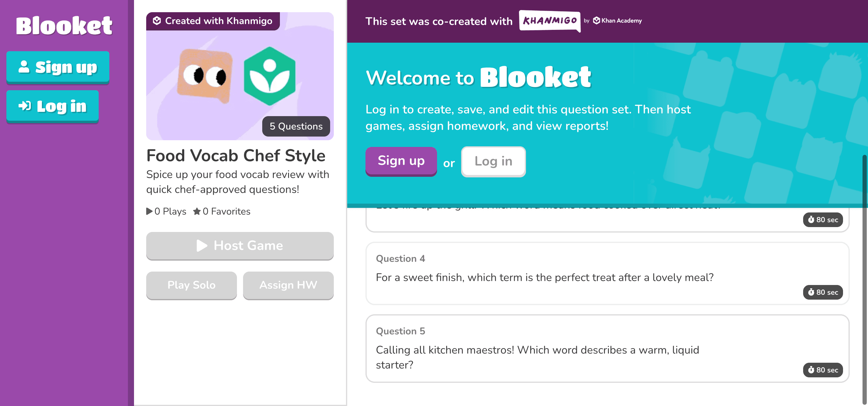The image size is (868, 406).
Task: Select the Assign HW button
Action: pyautogui.click(x=288, y=285)
